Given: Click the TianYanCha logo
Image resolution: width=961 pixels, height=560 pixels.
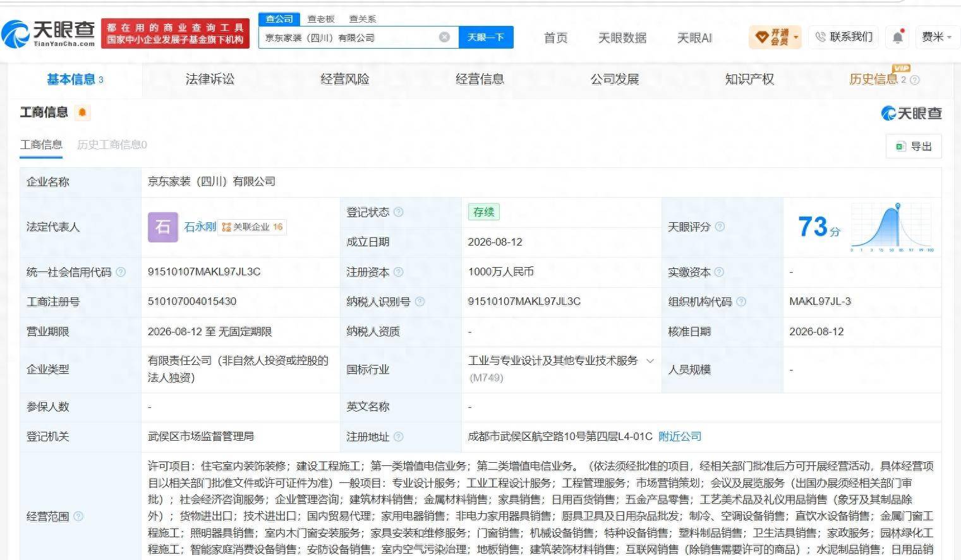Looking at the screenshot, I should 49,33.
